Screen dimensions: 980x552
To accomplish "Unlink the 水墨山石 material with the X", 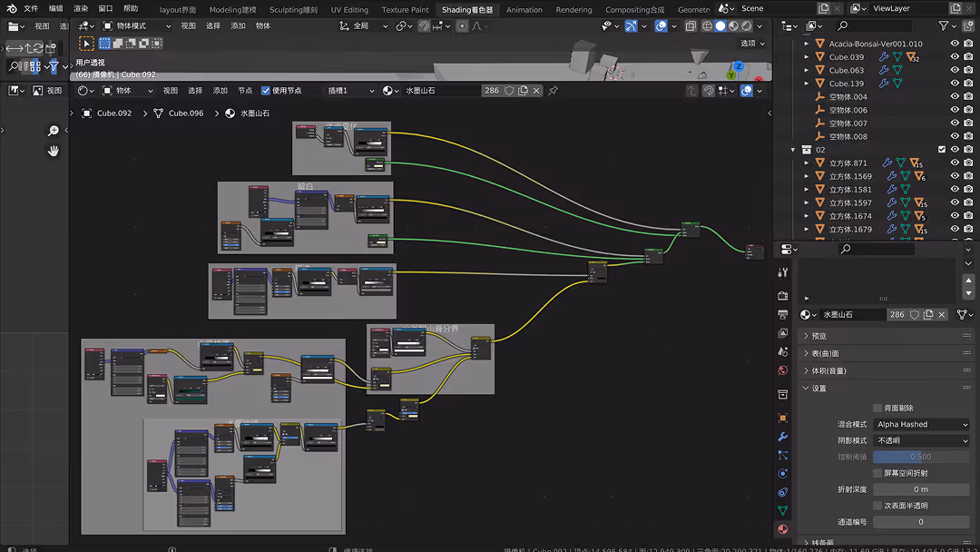I will click(x=941, y=314).
